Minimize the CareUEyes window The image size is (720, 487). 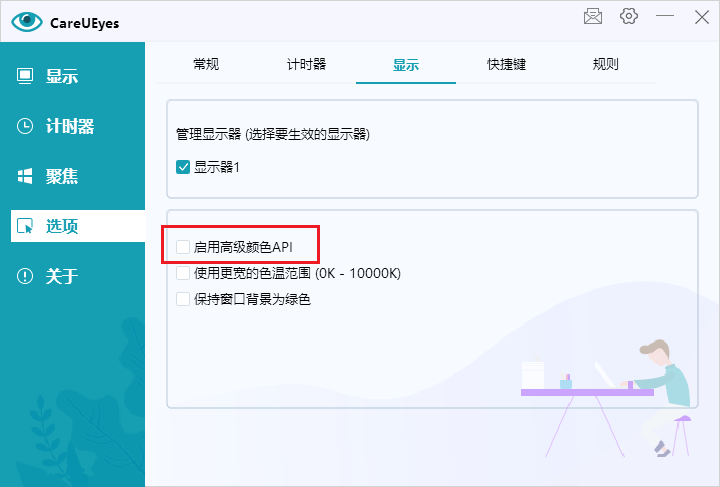(x=664, y=16)
